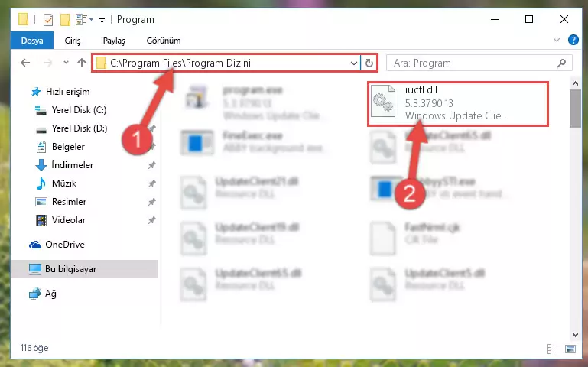Viewport: 588px width, 367px height.
Task: Click the Back navigation arrow
Action: click(x=25, y=63)
